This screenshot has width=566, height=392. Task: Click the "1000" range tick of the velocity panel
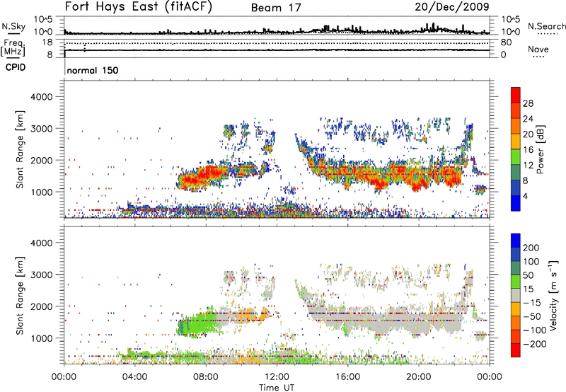[x=42, y=338]
